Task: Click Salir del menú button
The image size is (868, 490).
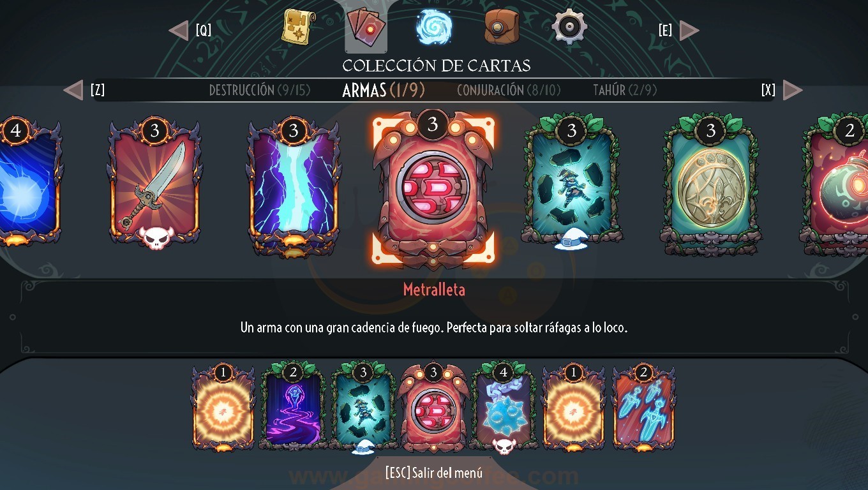Action: [434, 473]
